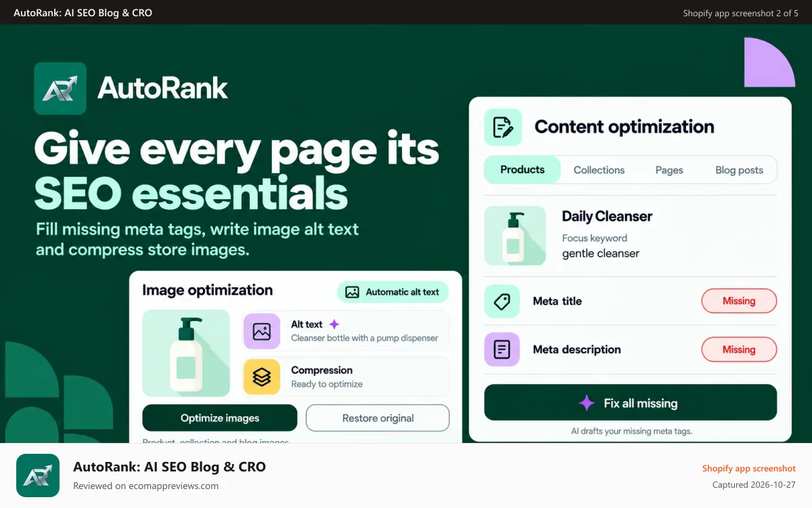Click the footer title 'AutoRank: AI SEO Blog & CRO'

pyautogui.click(x=169, y=467)
